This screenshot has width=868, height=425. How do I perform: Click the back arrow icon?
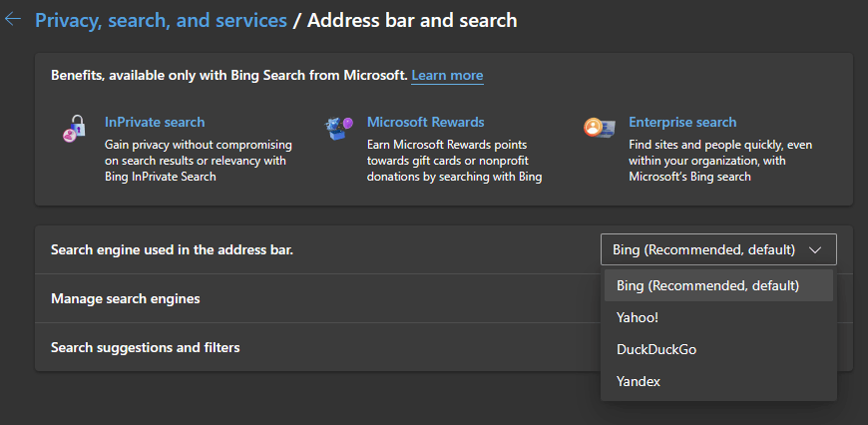pyautogui.click(x=13, y=20)
